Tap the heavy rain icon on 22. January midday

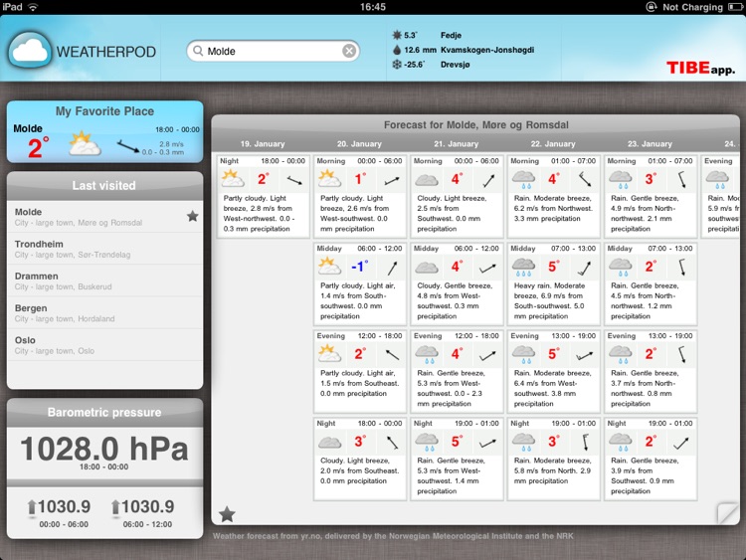(x=523, y=267)
